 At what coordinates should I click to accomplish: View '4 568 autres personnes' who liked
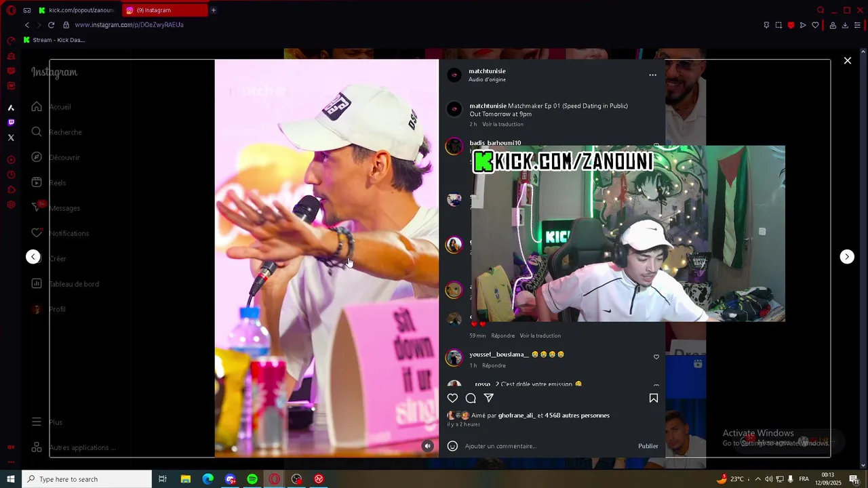coord(577,415)
